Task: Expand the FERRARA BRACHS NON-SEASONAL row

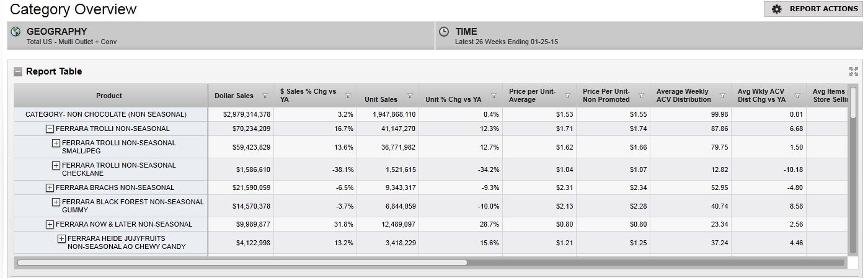Action: [x=50, y=187]
